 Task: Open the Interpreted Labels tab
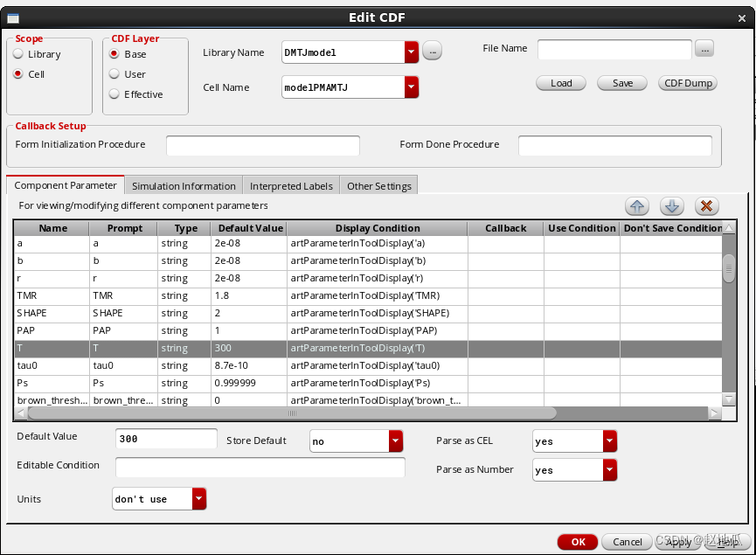click(291, 186)
